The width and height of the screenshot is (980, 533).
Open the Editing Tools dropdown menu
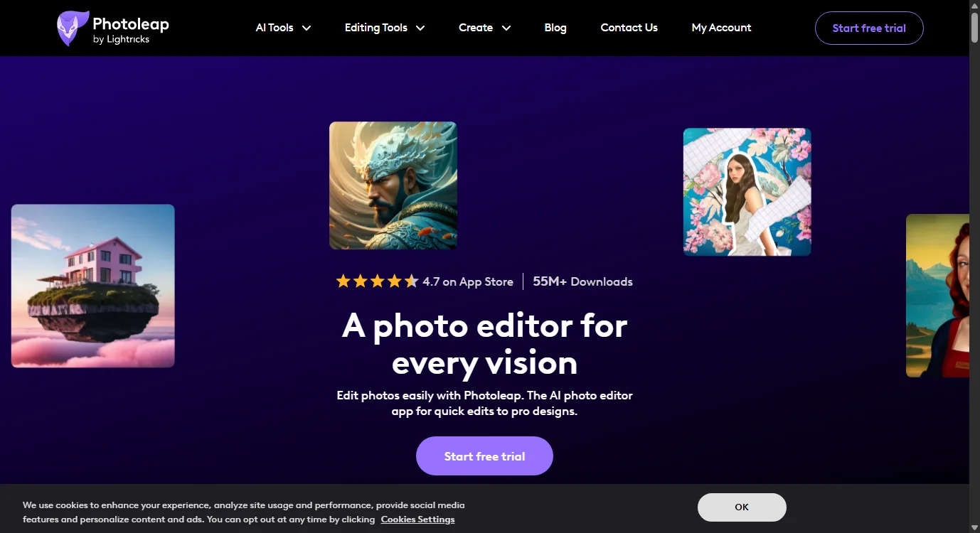click(384, 28)
